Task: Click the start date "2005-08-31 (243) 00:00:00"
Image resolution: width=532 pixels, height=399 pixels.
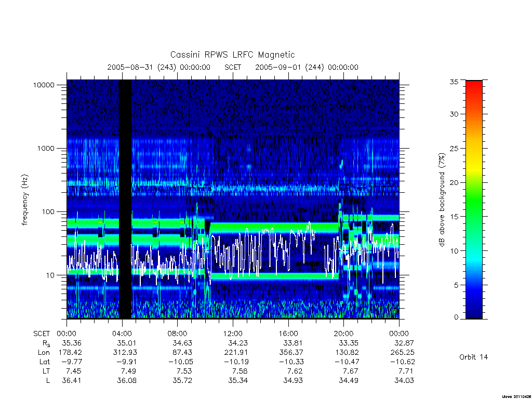Action: 159,67
